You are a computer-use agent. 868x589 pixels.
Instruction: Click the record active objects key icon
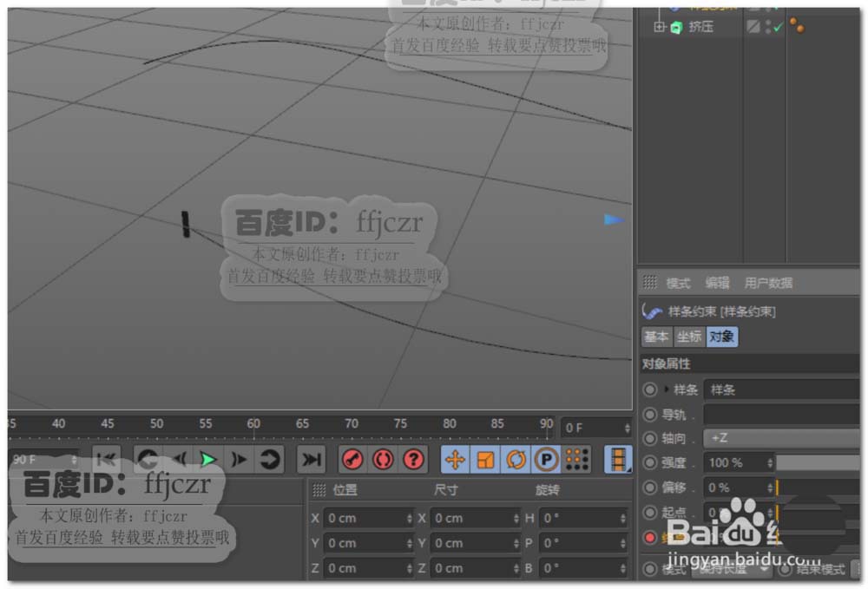(x=353, y=459)
